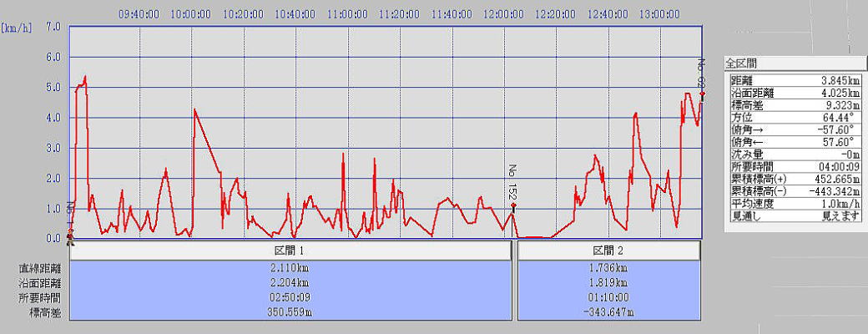Click the 区間 1 section header

pyautogui.click(x=290, y=251)
